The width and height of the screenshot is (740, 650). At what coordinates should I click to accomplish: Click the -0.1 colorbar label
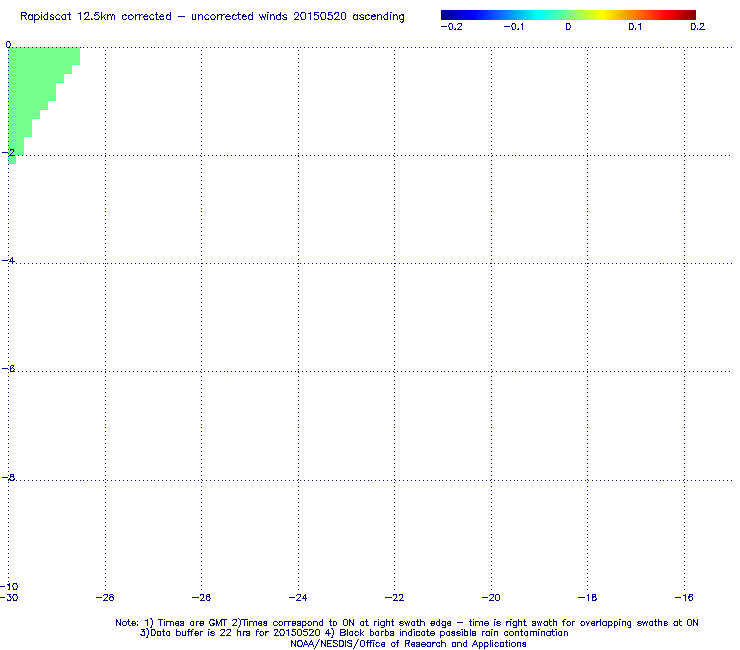(x=513, y=27)
